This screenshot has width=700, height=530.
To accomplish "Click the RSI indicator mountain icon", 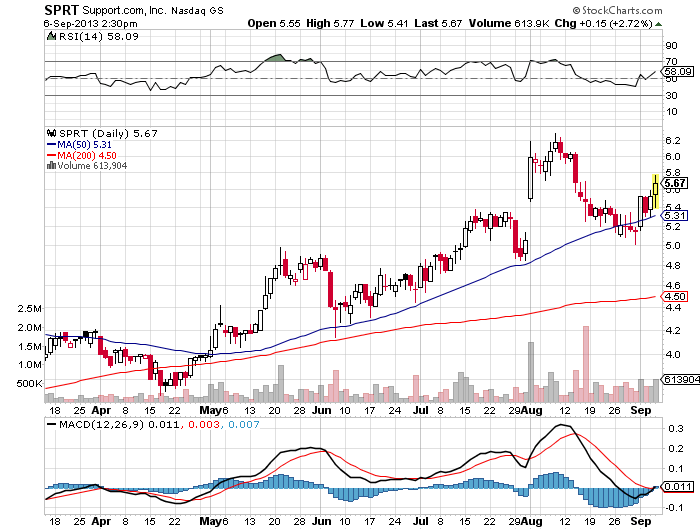I will click(x=52, y=36).
